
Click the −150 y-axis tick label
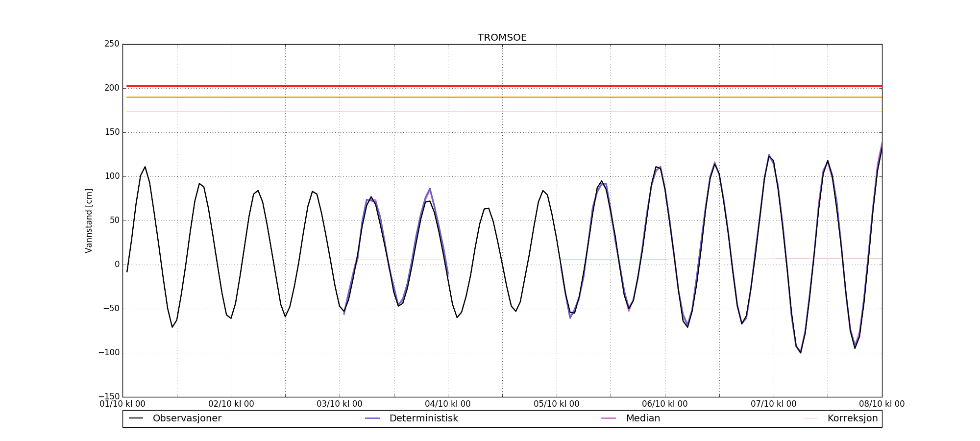108,396
